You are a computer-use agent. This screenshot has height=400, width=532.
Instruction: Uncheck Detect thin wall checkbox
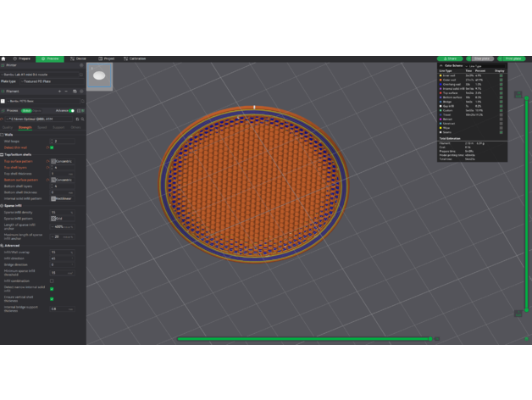(53, 147)
